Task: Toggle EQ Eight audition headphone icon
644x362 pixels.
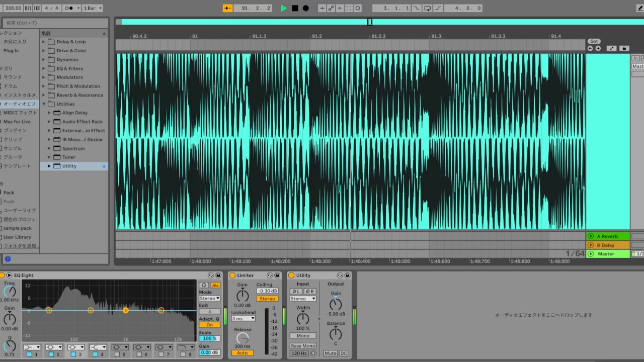Action: click(x=204, y=285)
